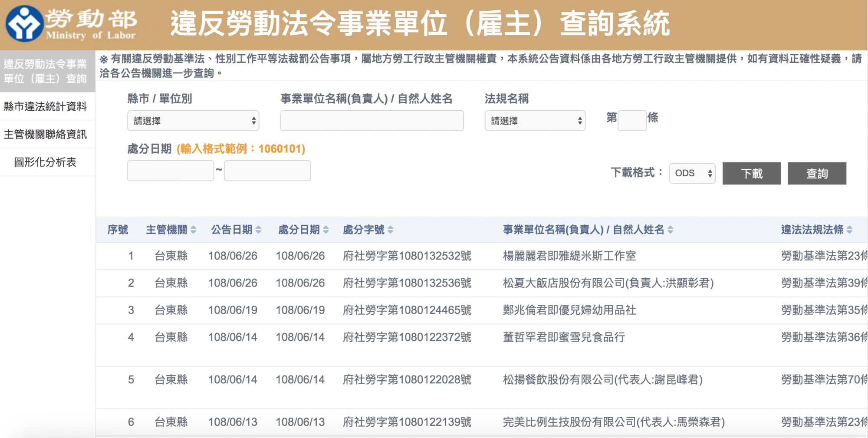Sort table by 公告日期 column arrows
The image size is (868, 438).
point(259,230)
